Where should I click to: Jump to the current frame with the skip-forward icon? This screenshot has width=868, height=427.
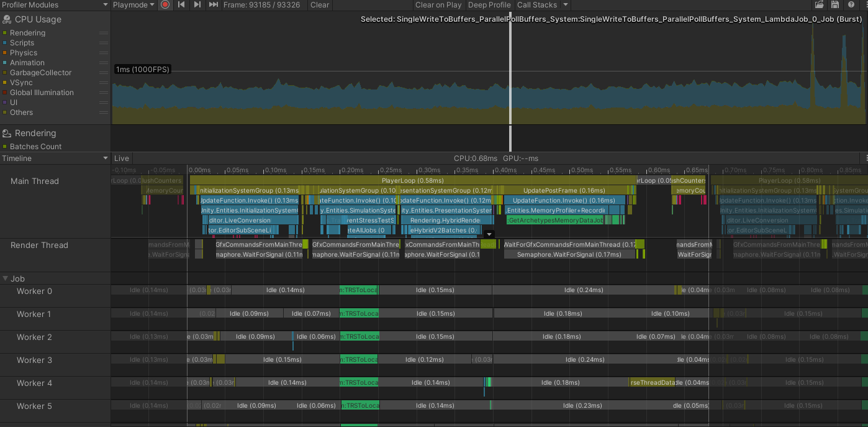point(213,5)
